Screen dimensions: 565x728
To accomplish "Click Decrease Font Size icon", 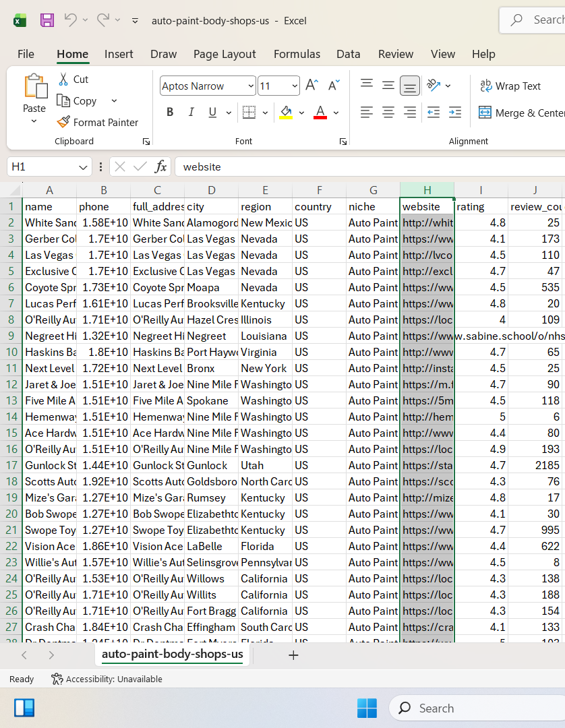I will [334, 86].
